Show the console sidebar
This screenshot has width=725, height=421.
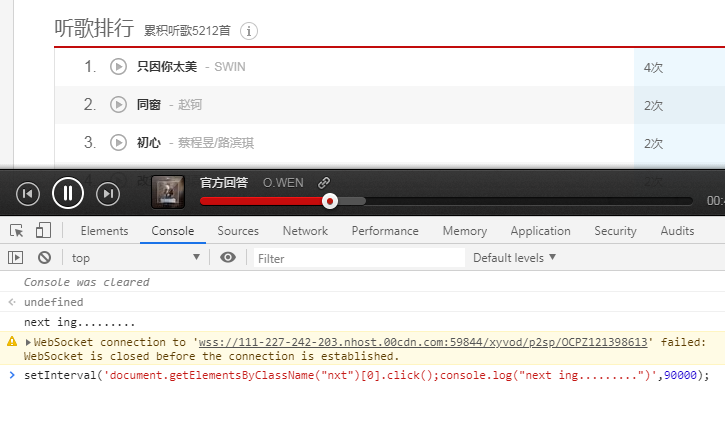pyautogui.click(x=15, y=257)
